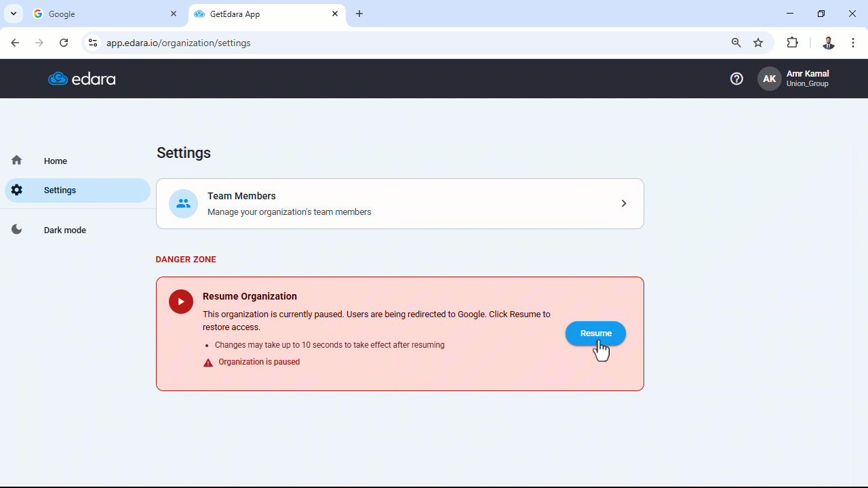The image size is (868, 488).
Task: Open the tab search dropdown arrow
Action: coord(14,14)
